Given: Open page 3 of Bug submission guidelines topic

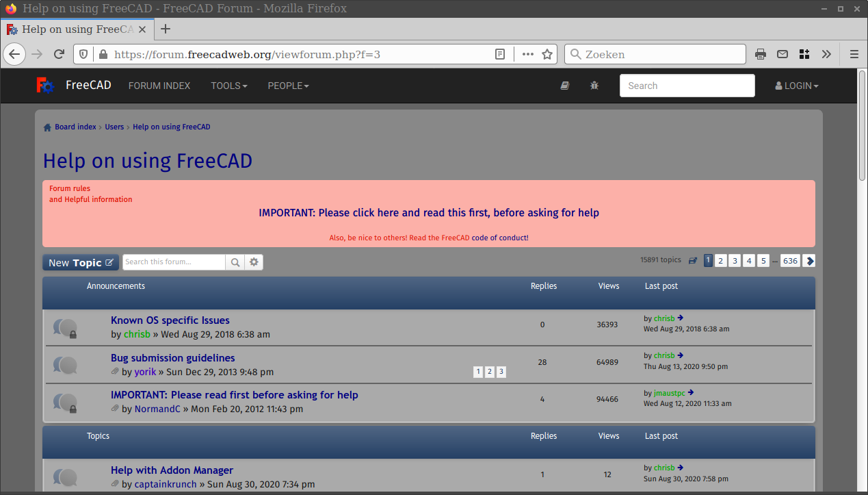Looking at the screenshot, I should click(501, 372).
